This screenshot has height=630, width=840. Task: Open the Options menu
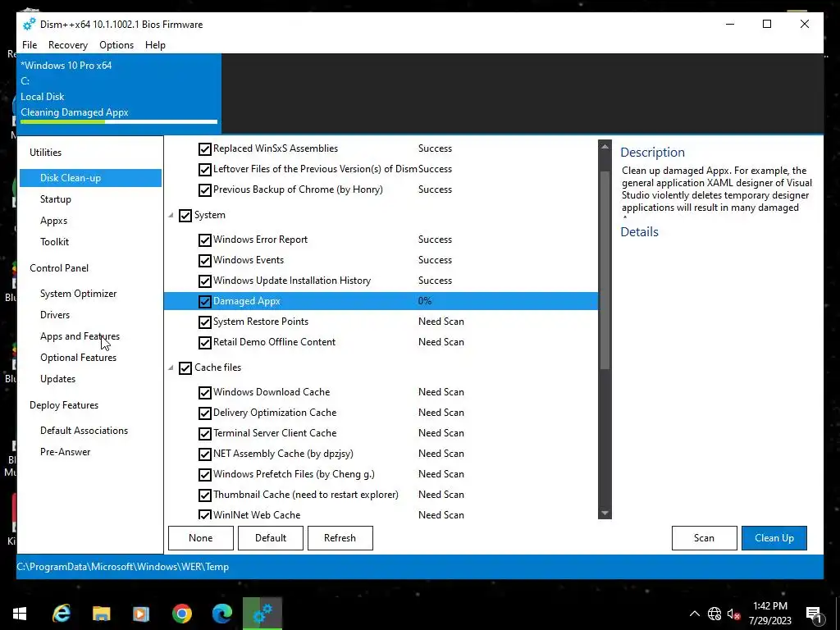(116, 45)
